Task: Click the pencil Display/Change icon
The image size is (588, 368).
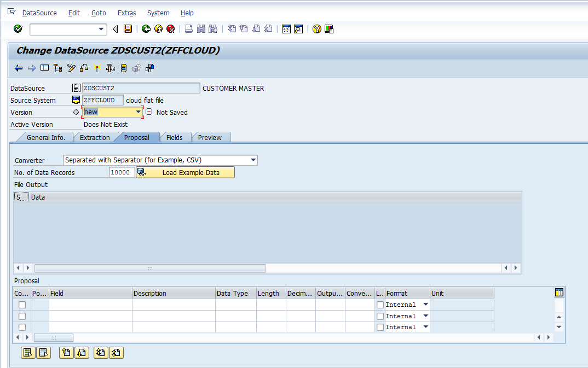Action: [71, 68]
